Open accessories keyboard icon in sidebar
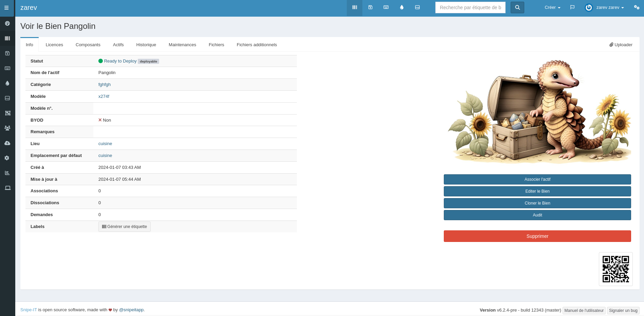The height and width of the screenshot is (316, 644). (7, 68)
